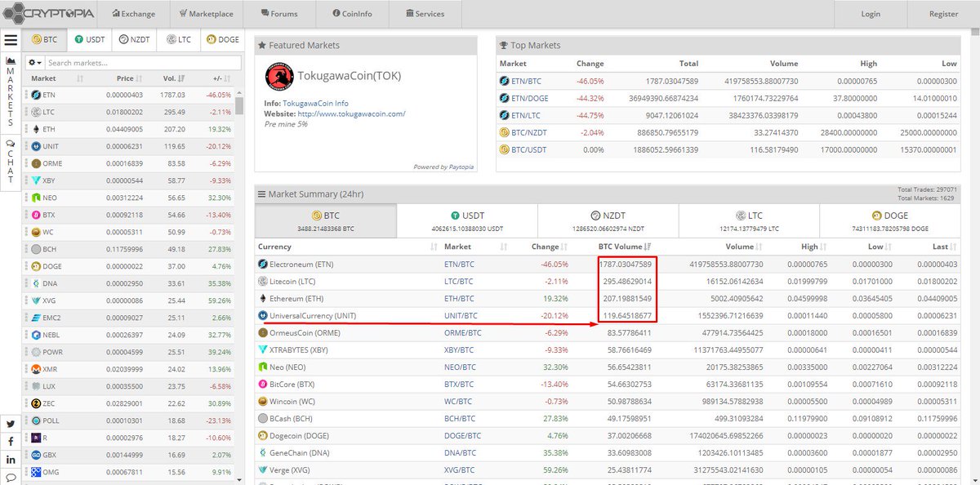The width and height of the screenshot is (980, 485).
Task: Click the Search markets input field
Action: (x=143, y=63)
